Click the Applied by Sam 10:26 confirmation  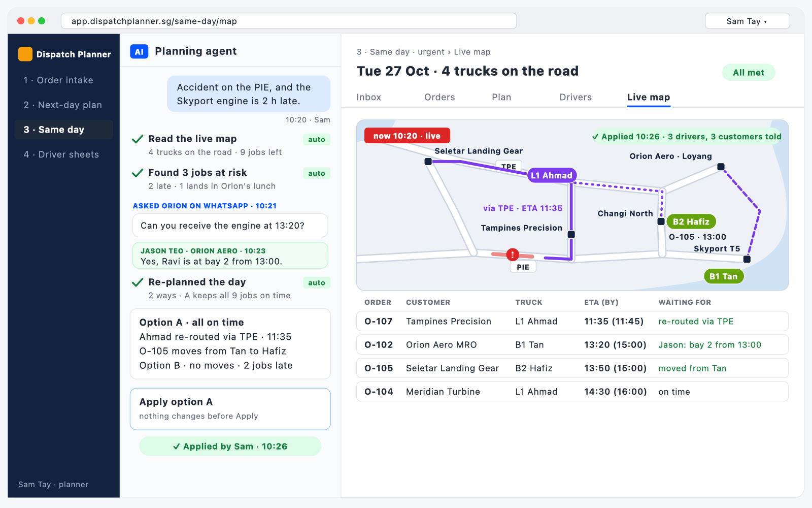click(230, 446)
